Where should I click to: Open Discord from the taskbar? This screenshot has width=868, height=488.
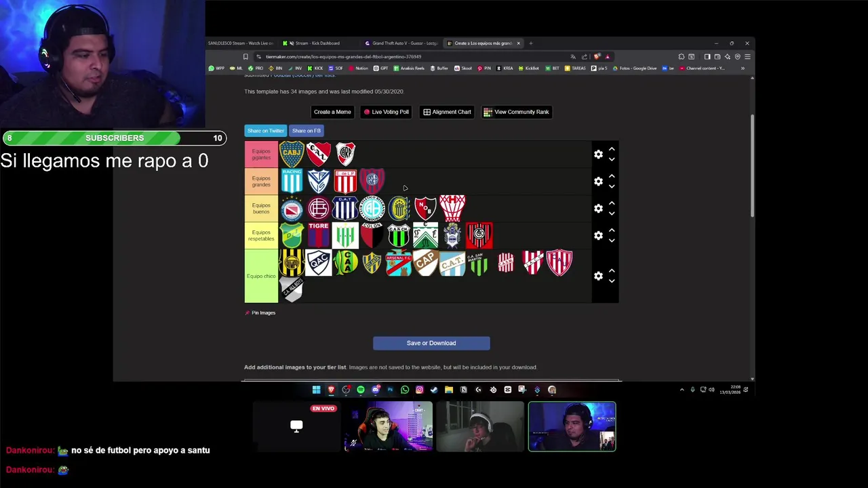375,390
